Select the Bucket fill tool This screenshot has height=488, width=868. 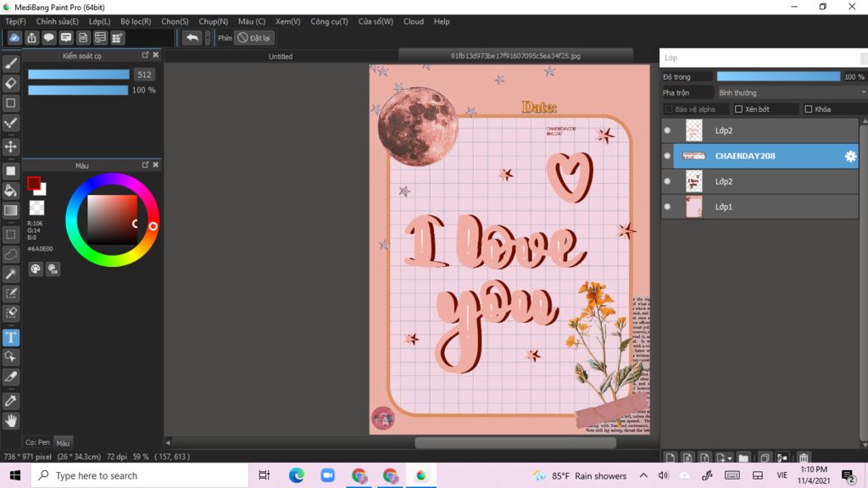(x=10, y=191)
